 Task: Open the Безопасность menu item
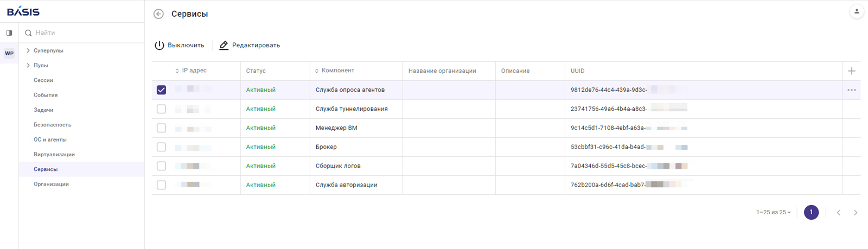pos(52,125)
